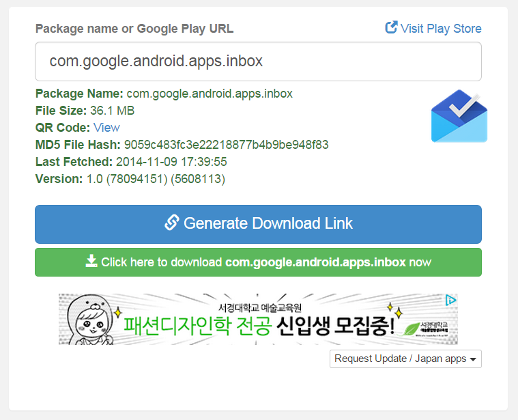Click the green download now button
The image size is (518, 420).
(258, 262)
